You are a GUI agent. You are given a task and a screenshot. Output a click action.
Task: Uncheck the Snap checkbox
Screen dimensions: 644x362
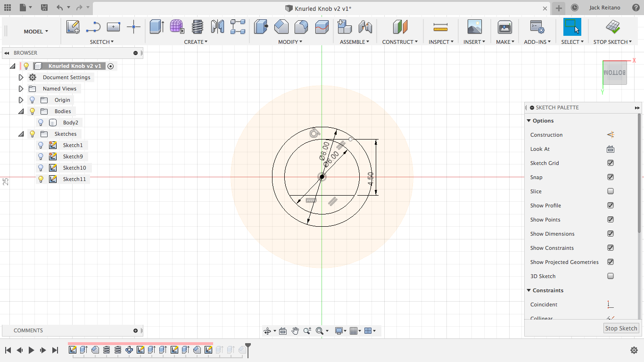pyautogui.click(x=611, y=177)
